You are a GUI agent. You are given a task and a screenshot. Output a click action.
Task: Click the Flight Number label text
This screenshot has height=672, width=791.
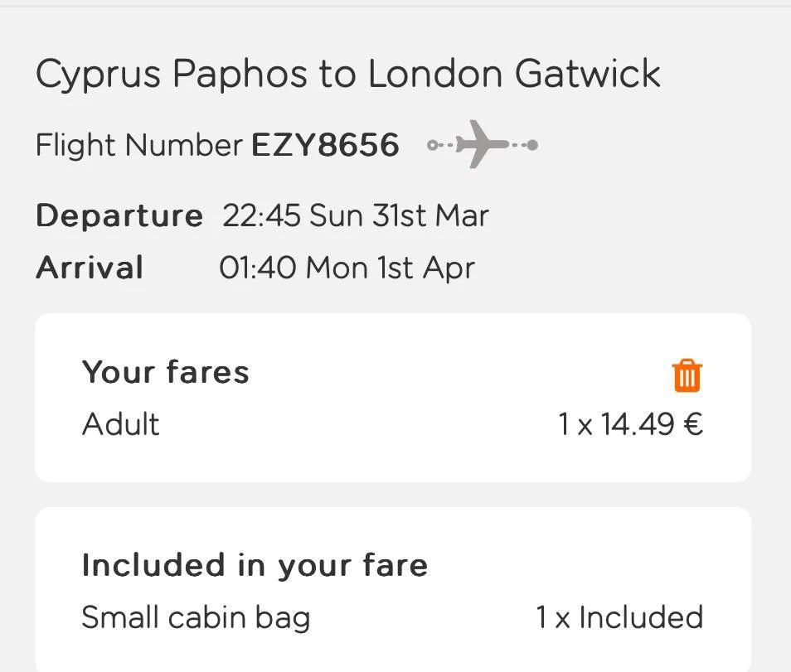tap(138, 146)
